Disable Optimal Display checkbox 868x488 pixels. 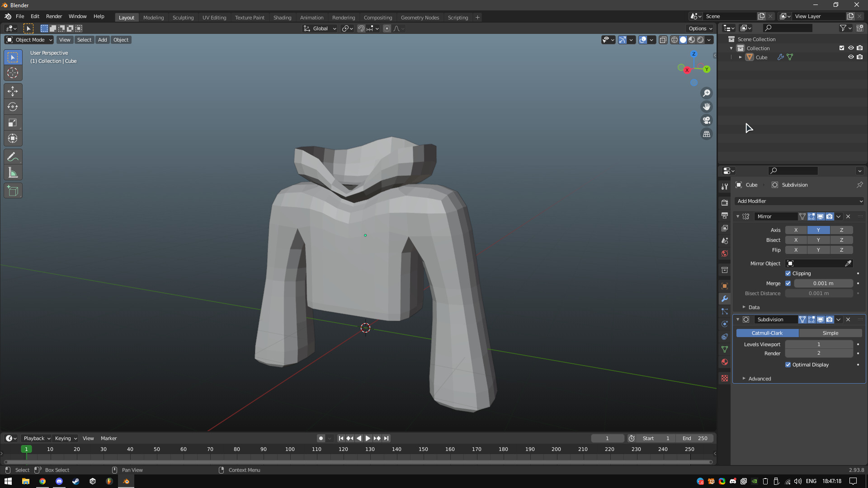pos(788,365)
